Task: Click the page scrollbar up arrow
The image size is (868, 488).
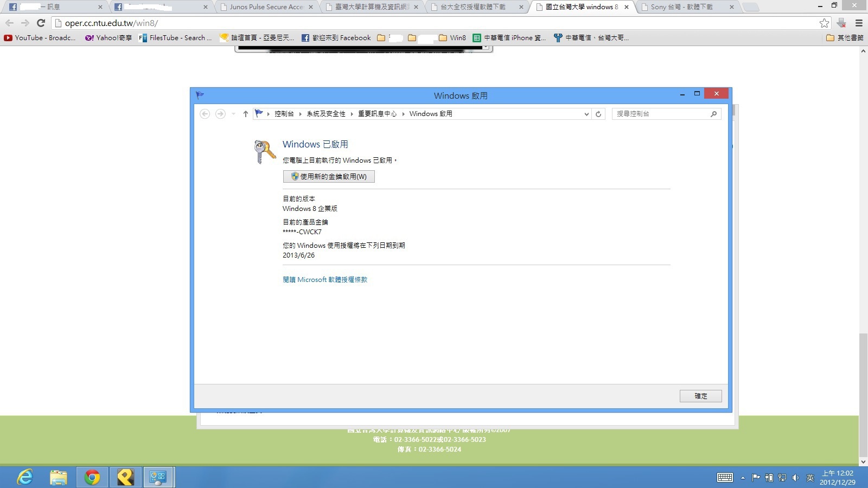Action: click(863, 51)
